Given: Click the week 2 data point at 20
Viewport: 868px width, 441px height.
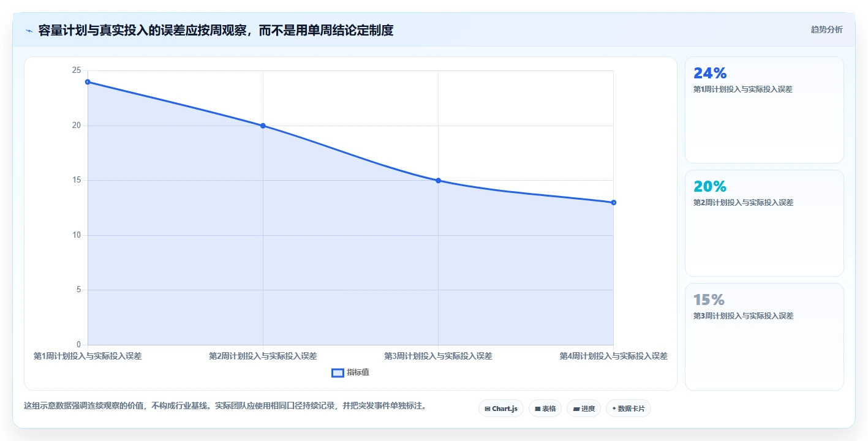Looking at the screenshot, I should (263, 126).
